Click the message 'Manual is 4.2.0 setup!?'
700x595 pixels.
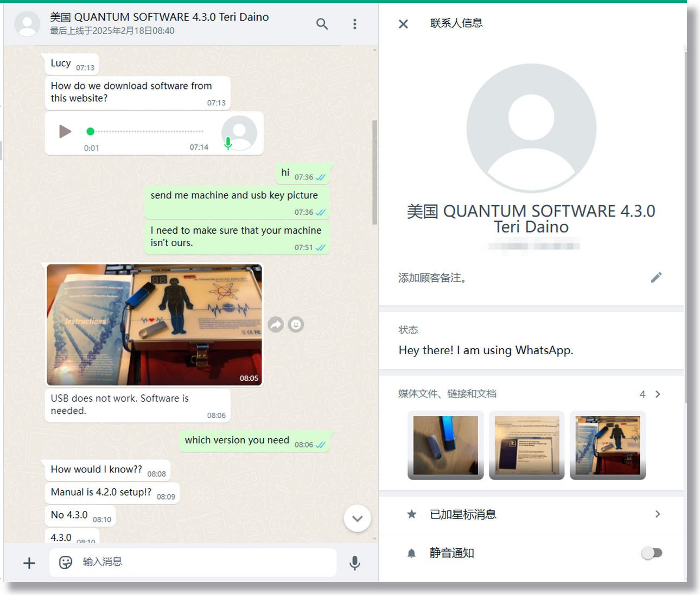tap(112, 493)
